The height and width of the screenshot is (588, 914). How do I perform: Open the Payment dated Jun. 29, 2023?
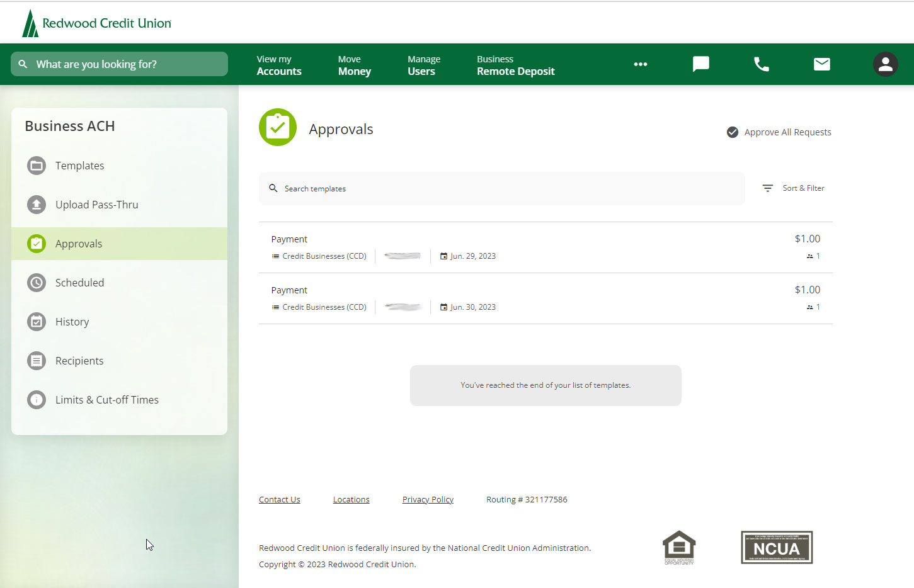tap(546, 247)
